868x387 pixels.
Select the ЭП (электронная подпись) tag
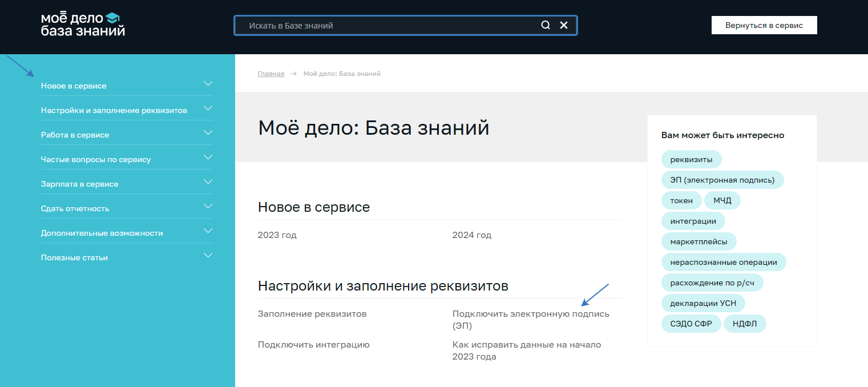[x=722, y=180]
